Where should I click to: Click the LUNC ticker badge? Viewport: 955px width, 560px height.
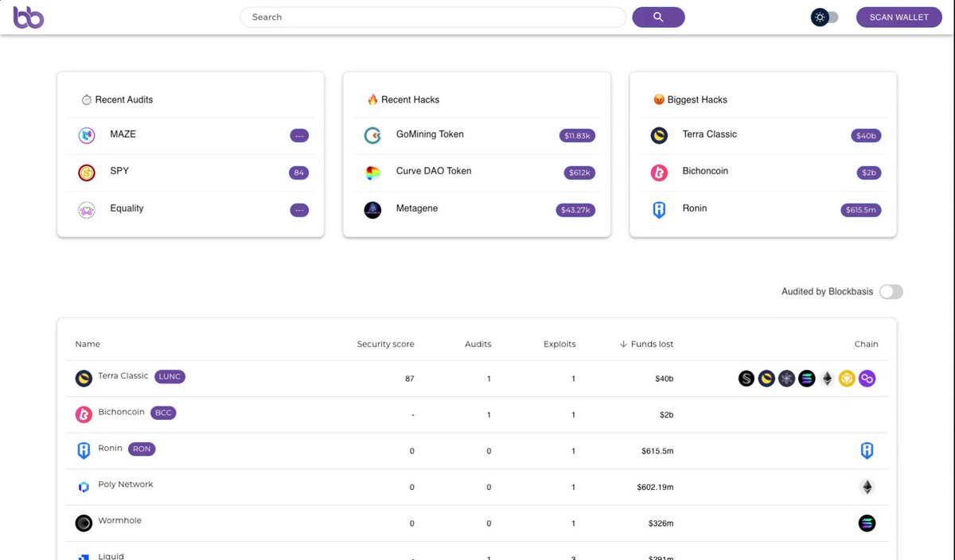coord(170,376)
